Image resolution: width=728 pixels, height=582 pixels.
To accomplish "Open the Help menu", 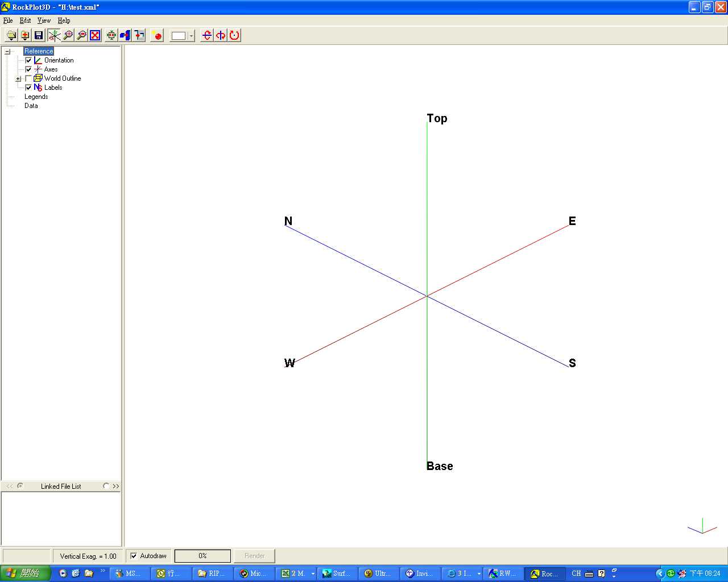I will pyautogui.click(x=64, y=20).
